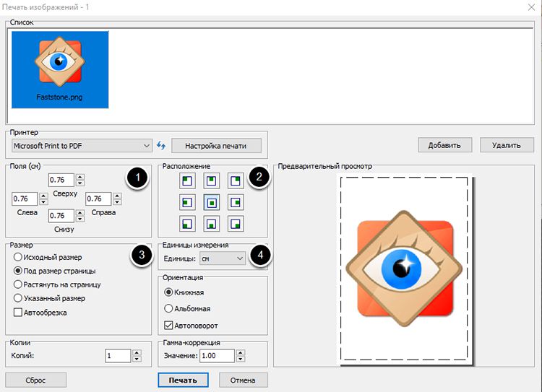Align image to bottom-left position

coord(187,224)
